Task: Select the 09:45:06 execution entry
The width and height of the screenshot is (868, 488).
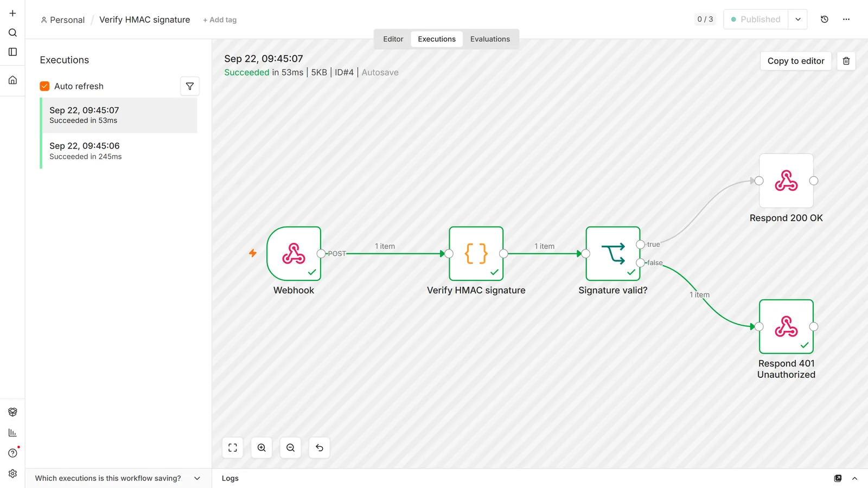Action: pyautogui.click(x=119, y=151)
